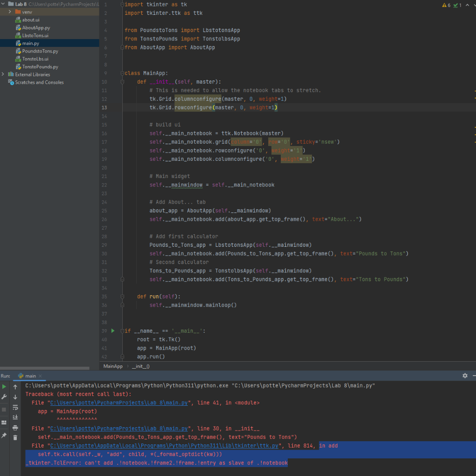This screenshot has width=476, height=476.
Task: Switch to the main tab in the Run window
Action: 30,376
